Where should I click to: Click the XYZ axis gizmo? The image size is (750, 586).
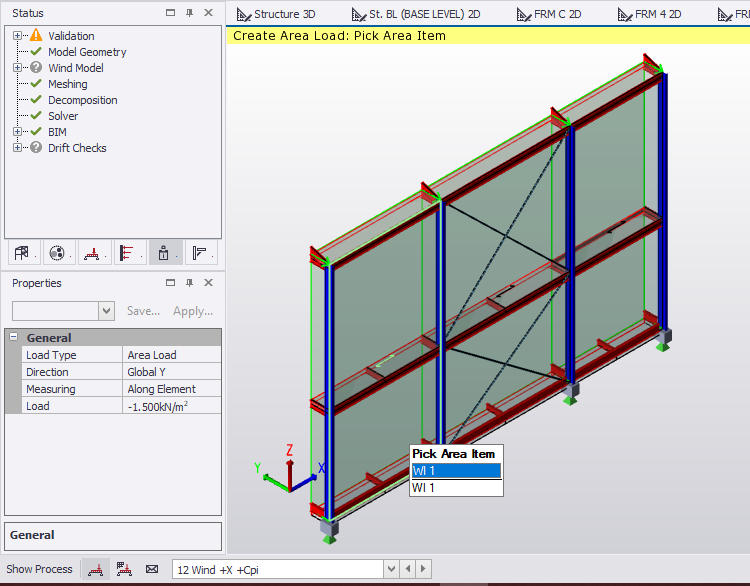coord(289,471)
